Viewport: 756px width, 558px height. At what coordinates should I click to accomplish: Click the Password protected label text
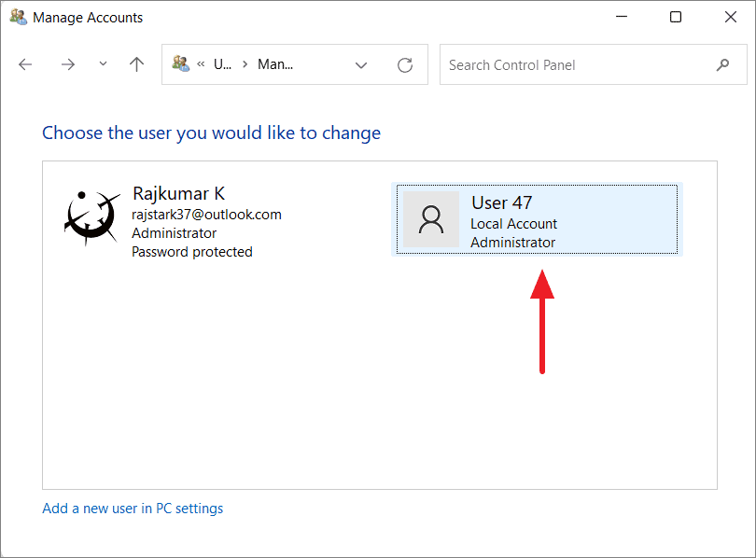pyautogui.click(x=192, y=251)
